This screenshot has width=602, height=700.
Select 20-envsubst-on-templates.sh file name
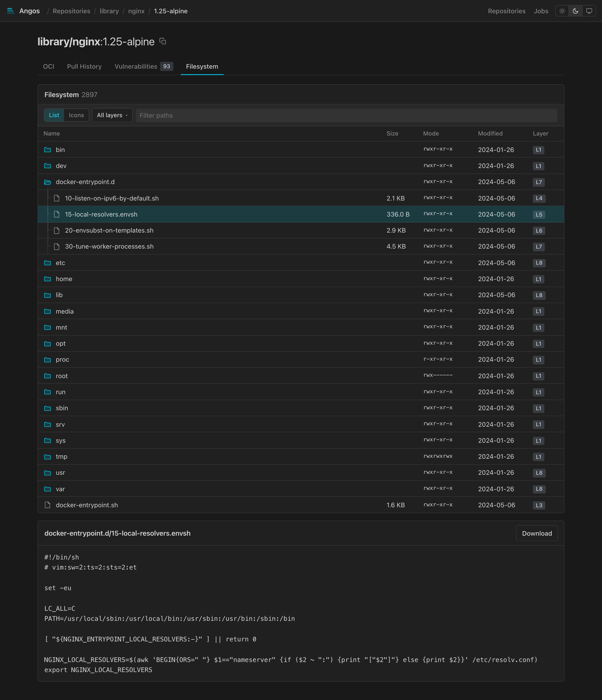click(x=109, y=231)
